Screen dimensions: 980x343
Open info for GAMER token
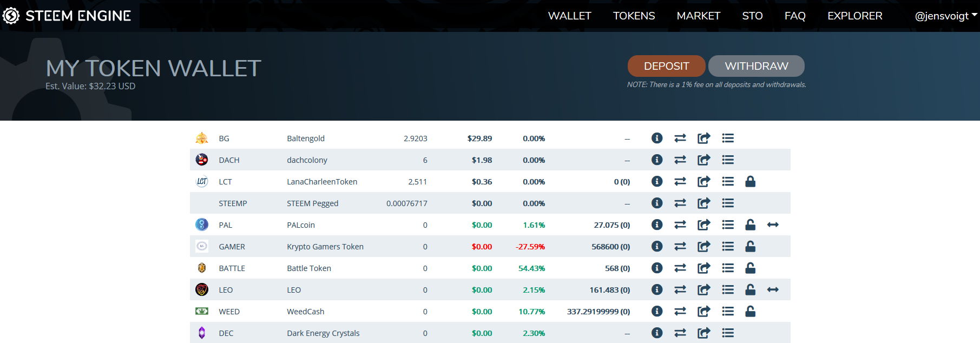point(657,246)
